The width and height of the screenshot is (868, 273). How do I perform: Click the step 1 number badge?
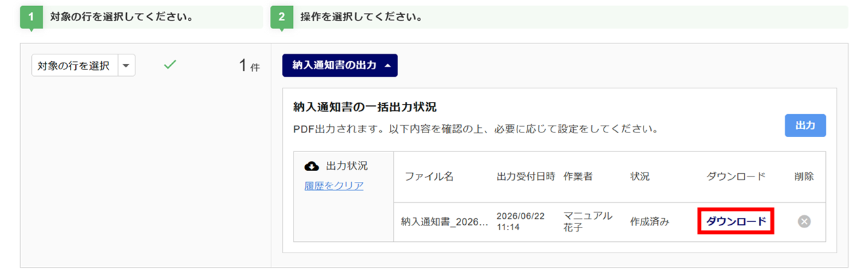(x=31, y=18)
